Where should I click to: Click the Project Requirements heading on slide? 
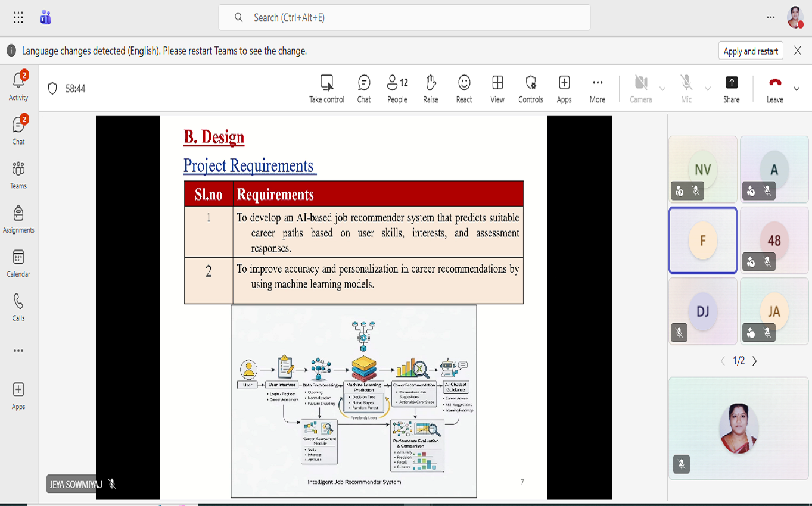click(x=249, y=165)
